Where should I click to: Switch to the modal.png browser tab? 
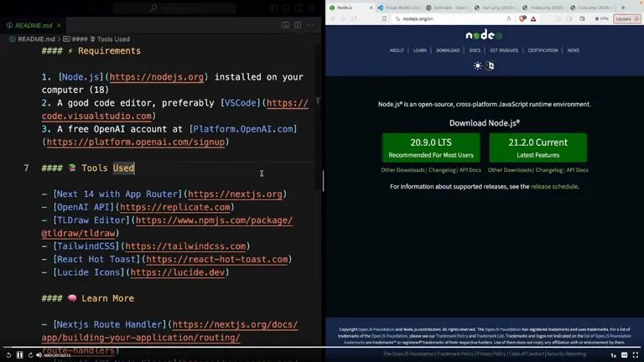click(543, 8)
